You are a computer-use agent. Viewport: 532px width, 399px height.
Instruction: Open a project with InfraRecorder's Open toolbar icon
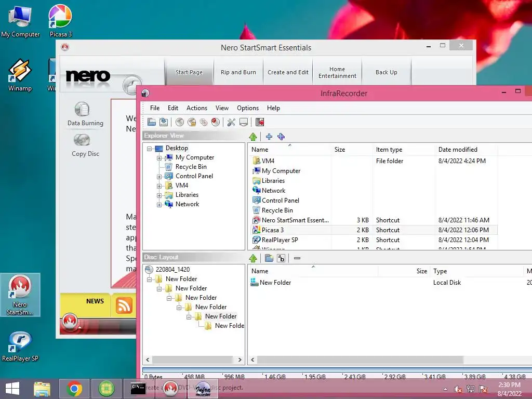click(x=152, y=122)
